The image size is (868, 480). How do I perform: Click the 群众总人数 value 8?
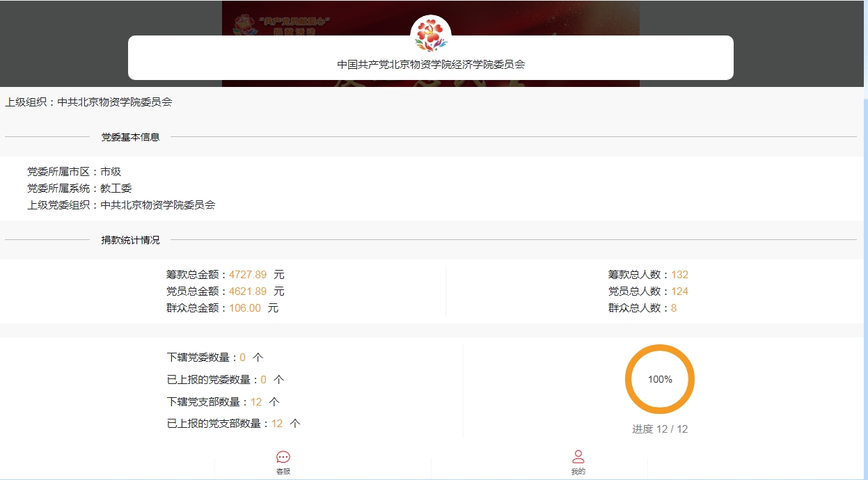pyautogui.click(x=674, y=308)
